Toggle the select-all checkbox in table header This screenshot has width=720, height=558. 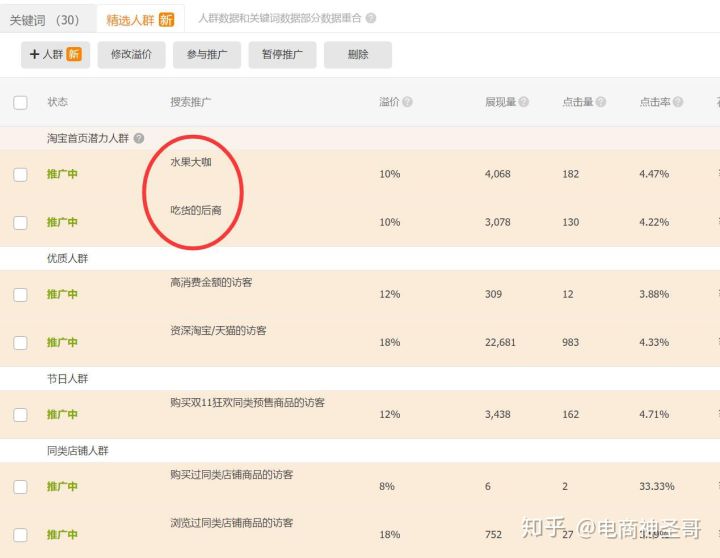(20, 103)
